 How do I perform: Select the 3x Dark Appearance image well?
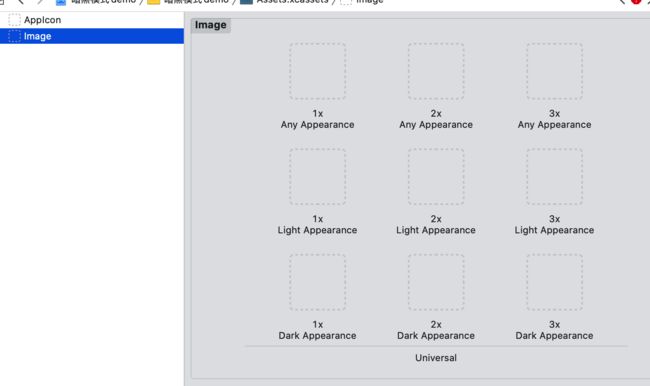coord(555,282)
